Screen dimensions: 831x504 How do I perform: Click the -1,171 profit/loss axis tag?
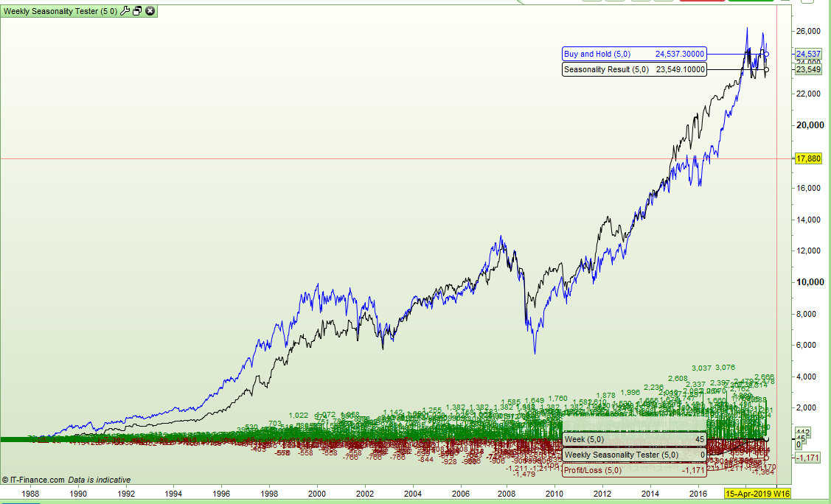(x=809, y=458)
